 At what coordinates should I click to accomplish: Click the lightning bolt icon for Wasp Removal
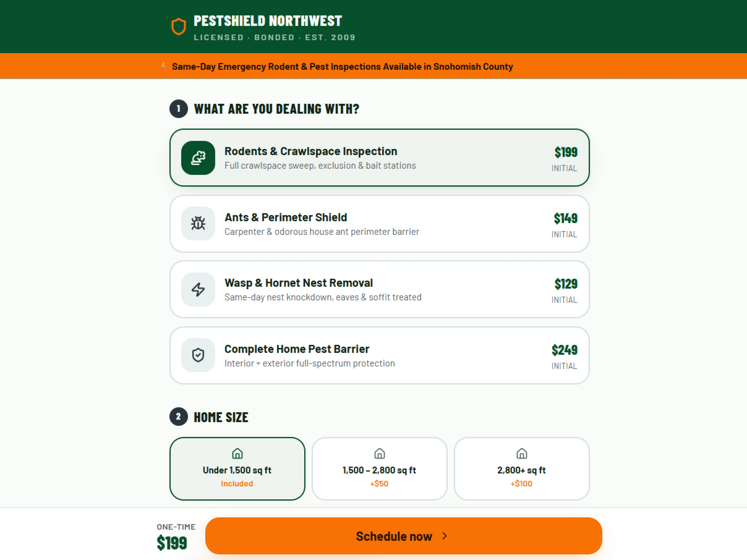tap(198, 289)
